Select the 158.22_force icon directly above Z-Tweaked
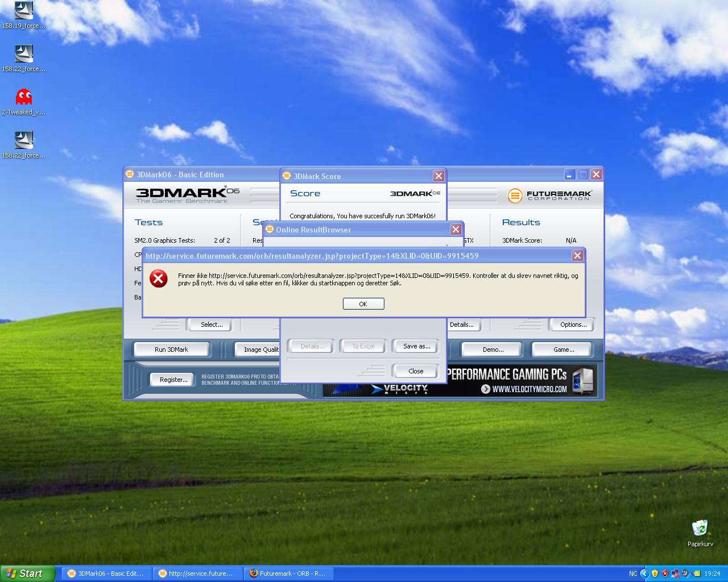This screenshot has height=582, width=728. tap(23, 58)
